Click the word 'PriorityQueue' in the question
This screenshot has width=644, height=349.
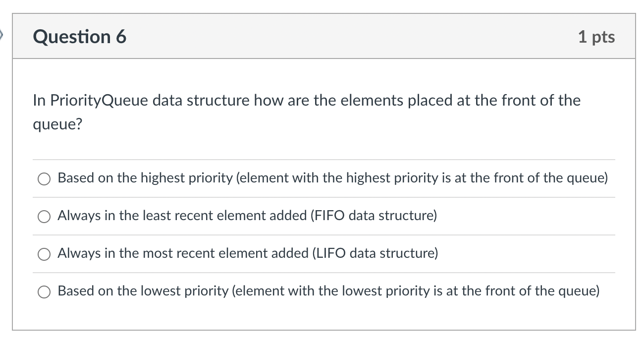pos(97,101)
